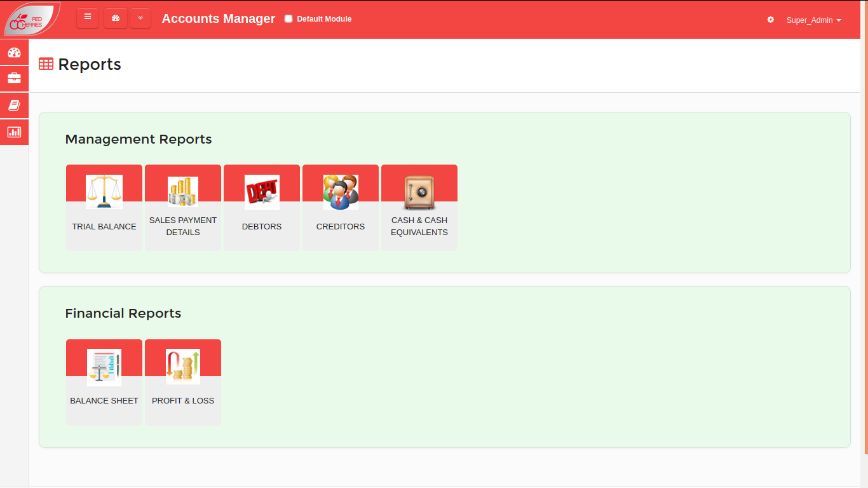This screenshot has width=868, height=488.
Task: Click the dashboard button in top header
Action: 116,18
